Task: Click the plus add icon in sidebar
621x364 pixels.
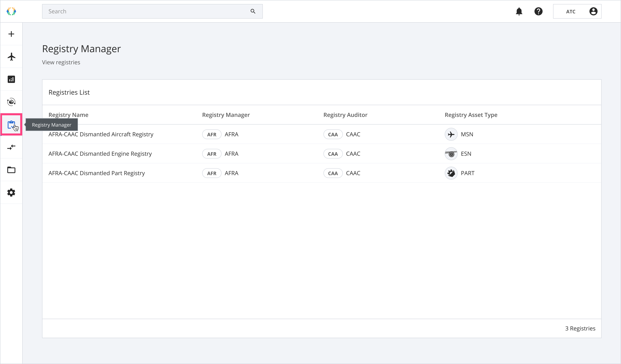Action: (11, 34)
